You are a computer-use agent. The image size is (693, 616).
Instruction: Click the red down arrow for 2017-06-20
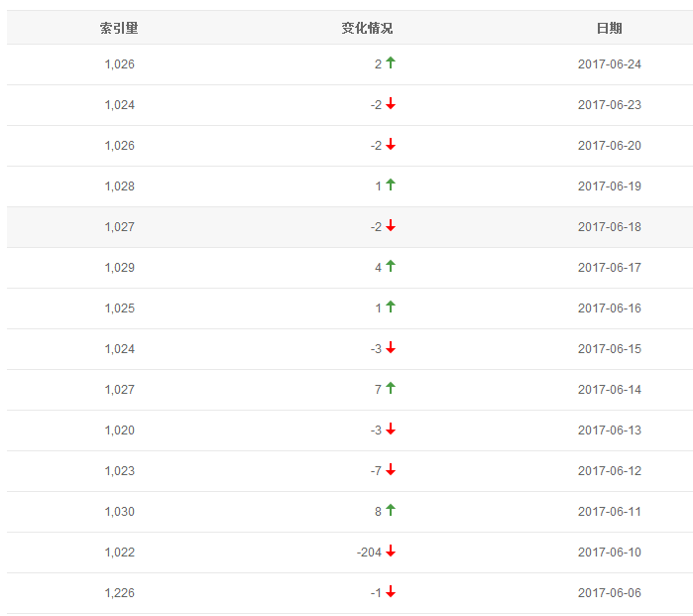[391, 144]
